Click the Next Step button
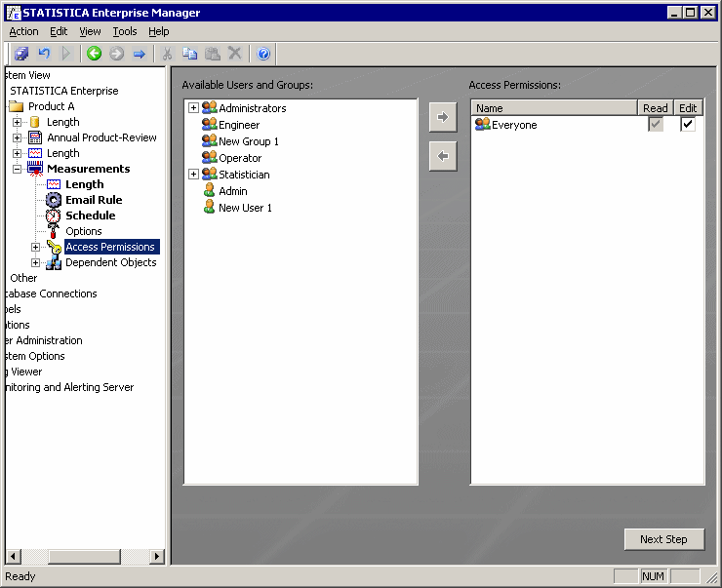This screenshot has height=588, width=722. pyautogui.click(x=663, y=539)
